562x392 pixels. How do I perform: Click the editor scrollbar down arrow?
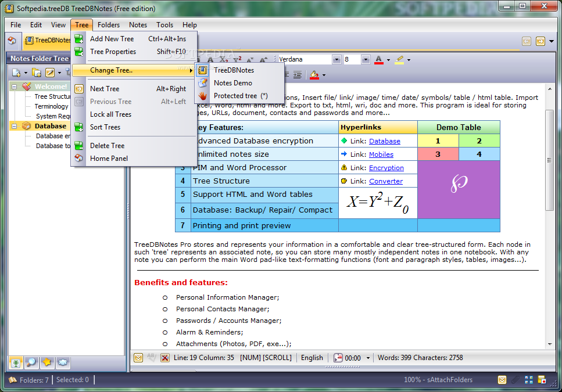pos(550,344)
